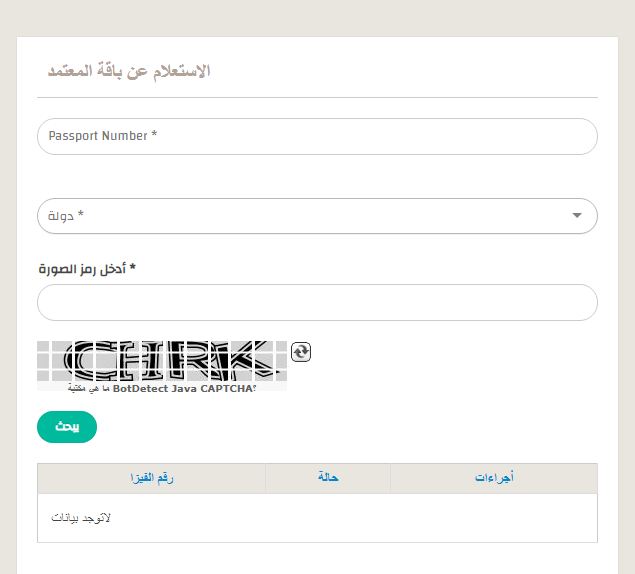Viewport: 635px width, 574px height.
Task: Select the حالة column header
Action: 327,479
